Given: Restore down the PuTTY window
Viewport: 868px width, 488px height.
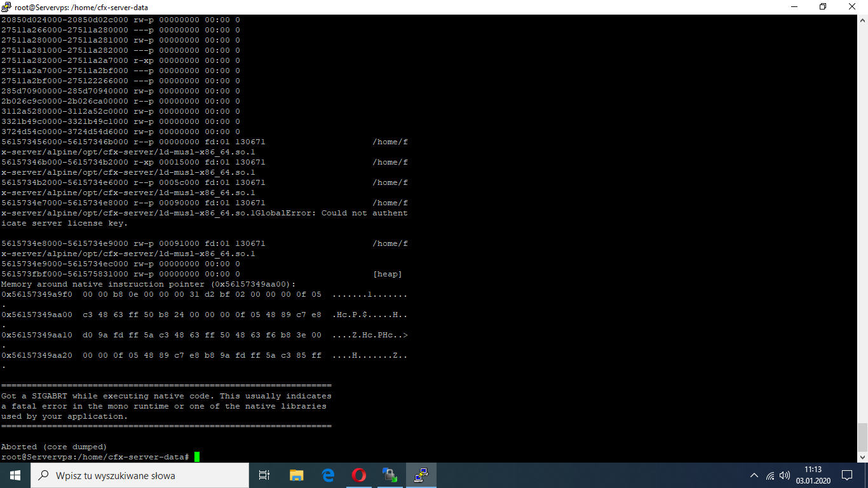Looking at the screenshot, I should pyautogui.click(x=824, y=7).
